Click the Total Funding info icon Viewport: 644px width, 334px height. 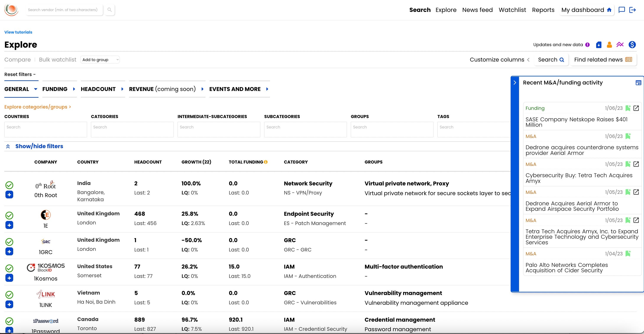pos(266,162)
